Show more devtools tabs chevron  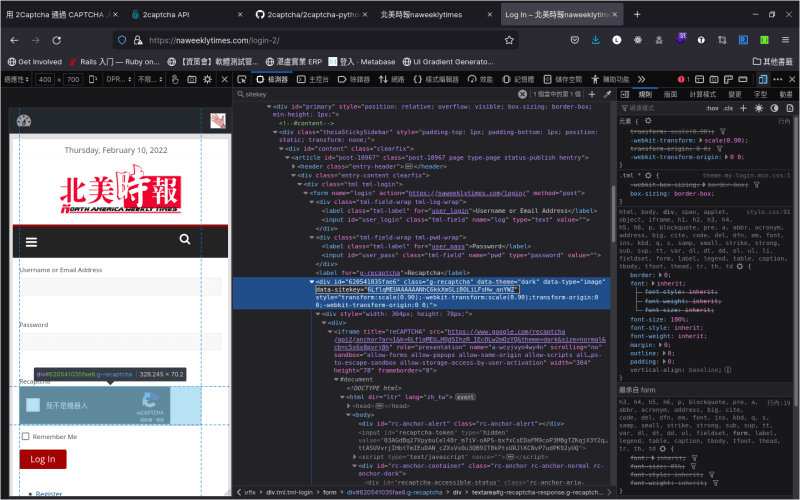pyautogui.click(x=641, y=79)
